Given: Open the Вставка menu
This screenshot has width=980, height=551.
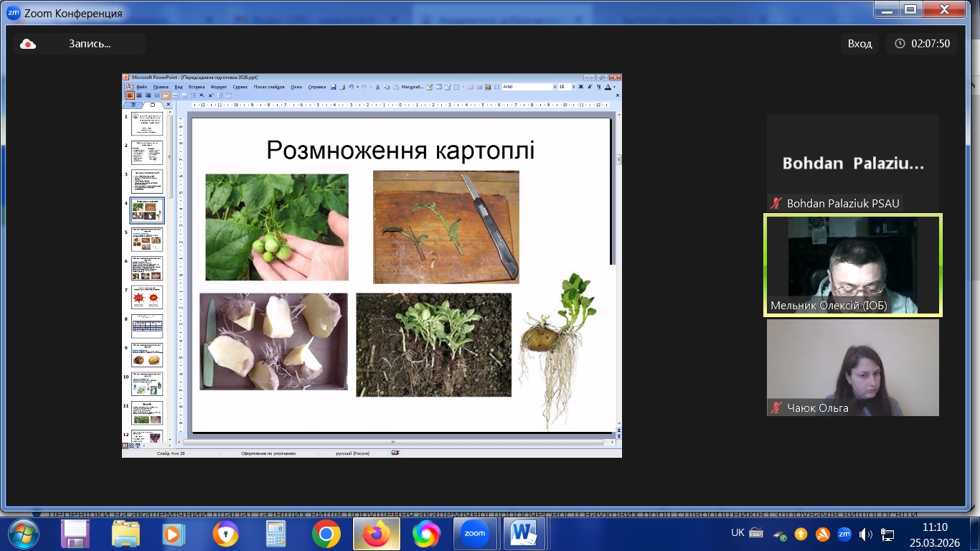Looking at the screenshot, I should pos(197,87).
